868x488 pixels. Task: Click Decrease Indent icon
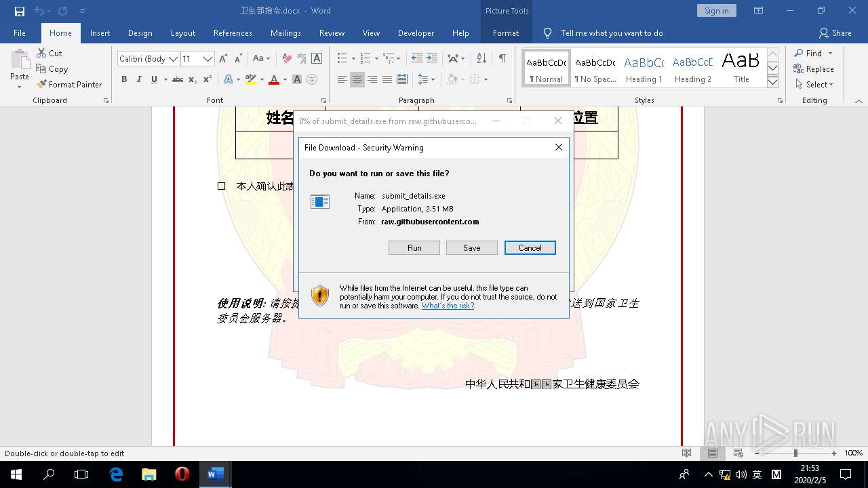point(416,59)
